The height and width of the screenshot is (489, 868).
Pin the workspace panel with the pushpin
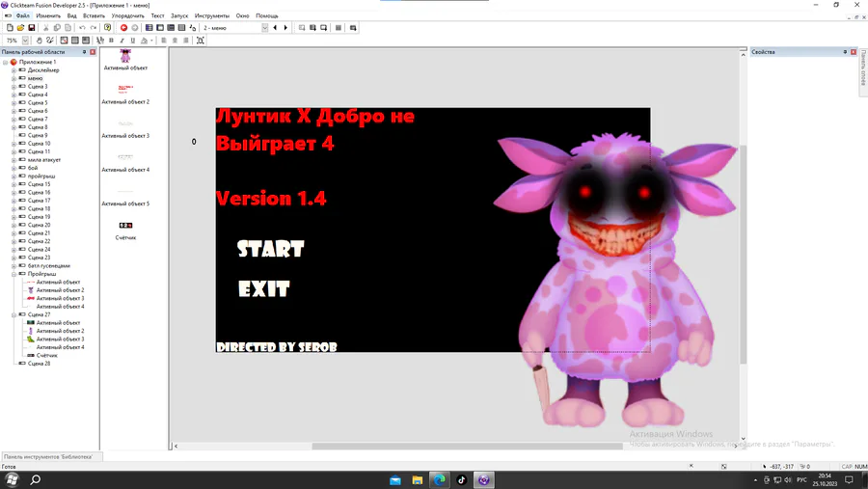(x=84, y=52)
